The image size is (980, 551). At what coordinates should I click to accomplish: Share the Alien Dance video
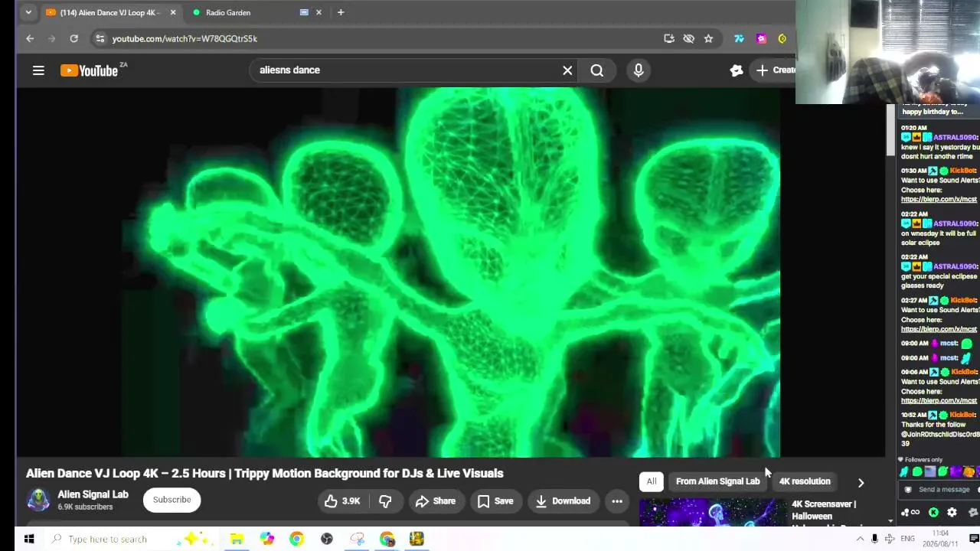point(436,501)
